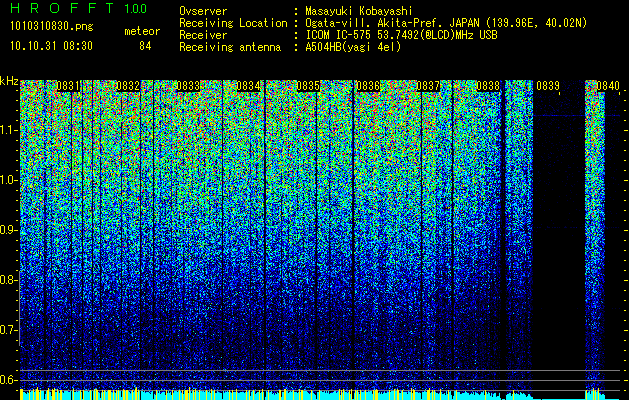Viewport: 629px width, 400px height.
Task: Click the 0832 time marker
Action: pyautogui.click(x=128, y=86)
